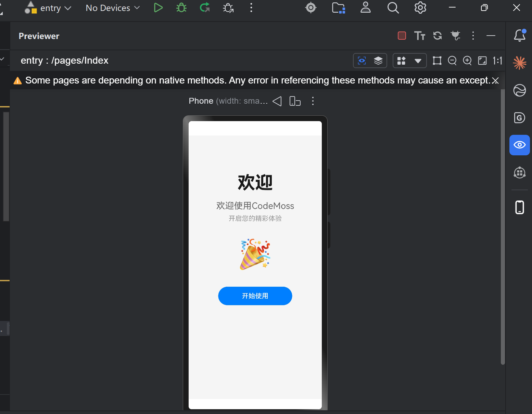The image size is (532, 414).
Task: Attach debugger to process bug icon
Action: pos(228,8)
